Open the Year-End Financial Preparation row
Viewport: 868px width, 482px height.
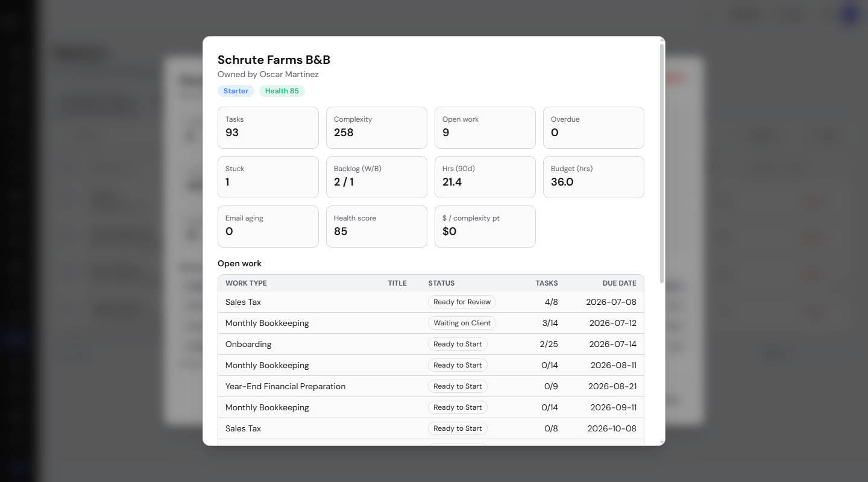431,386
